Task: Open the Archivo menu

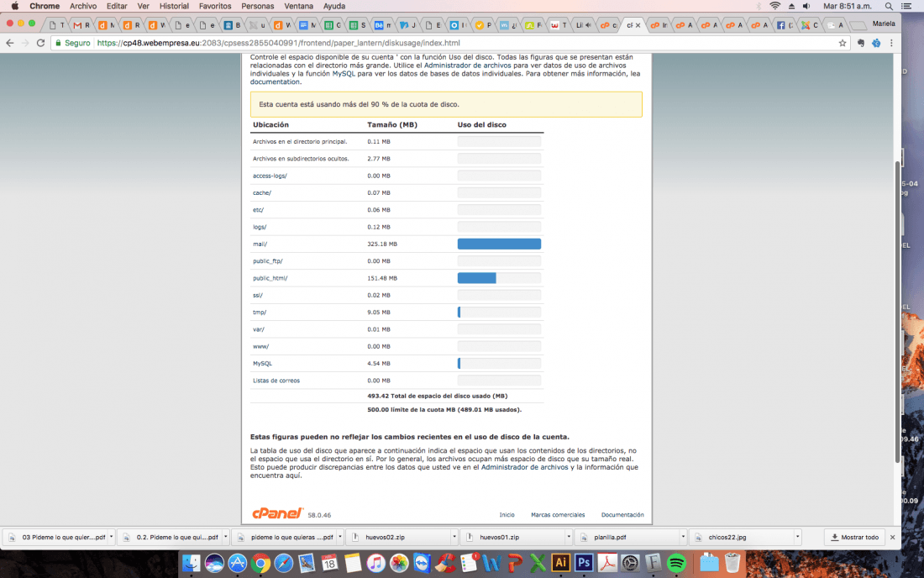Action: [83, 6]
